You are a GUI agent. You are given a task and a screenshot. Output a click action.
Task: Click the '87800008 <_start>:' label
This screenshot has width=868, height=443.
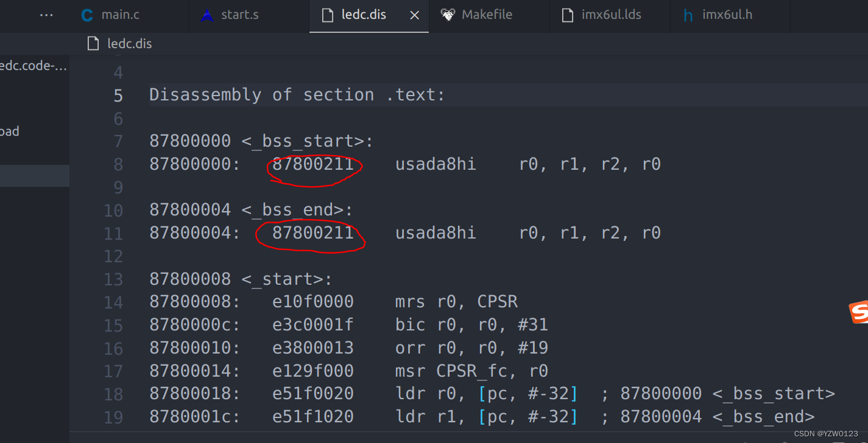coord(241,279)
